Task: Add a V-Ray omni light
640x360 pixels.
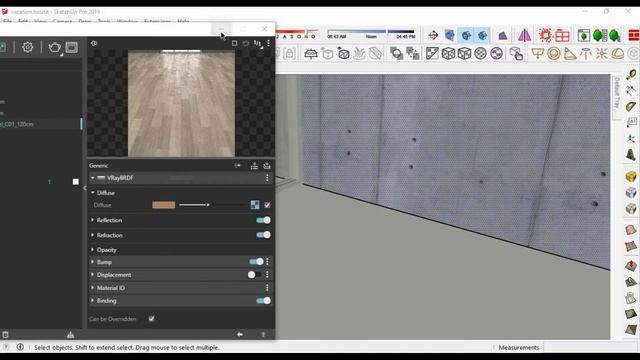Action: point(602,53)
